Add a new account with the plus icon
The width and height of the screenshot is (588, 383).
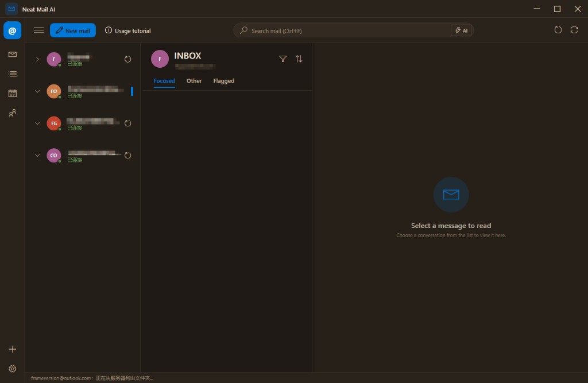[x=12, y=348]
